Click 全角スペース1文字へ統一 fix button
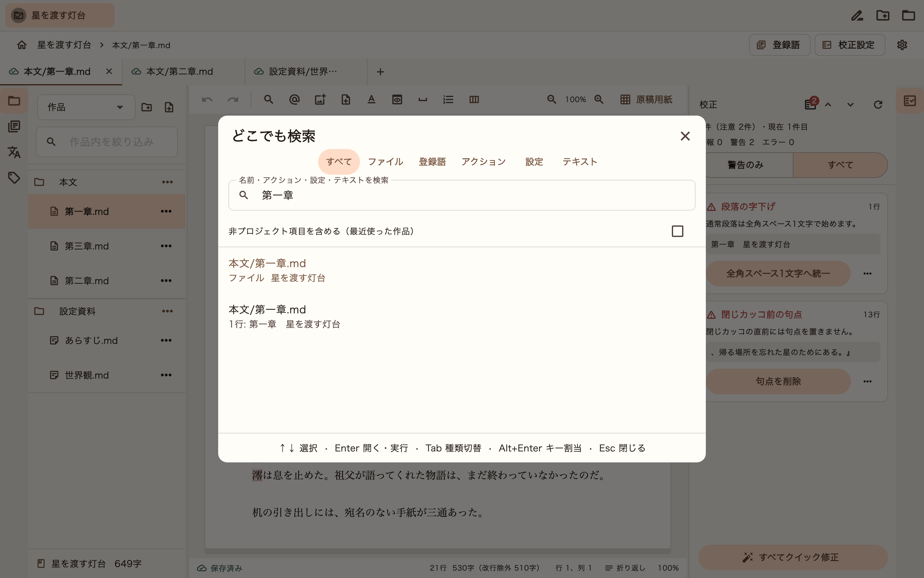 pos(778,274)
